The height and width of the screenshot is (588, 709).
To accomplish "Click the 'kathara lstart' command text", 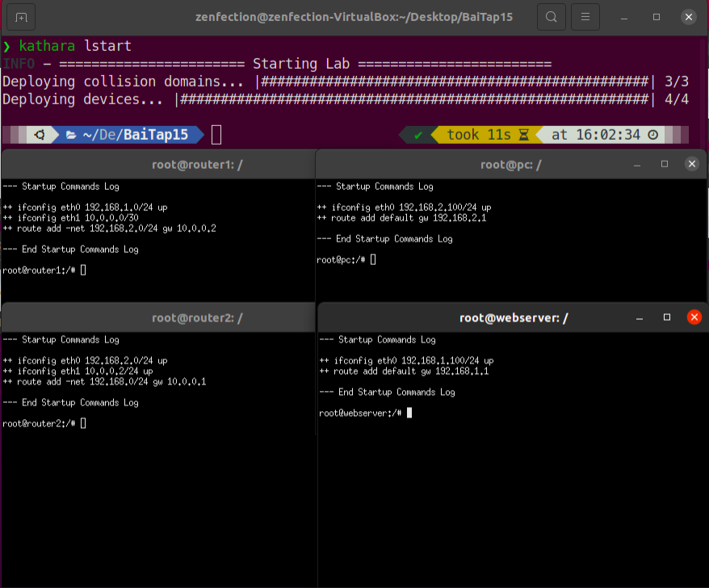I will click(x=75, y=46).
